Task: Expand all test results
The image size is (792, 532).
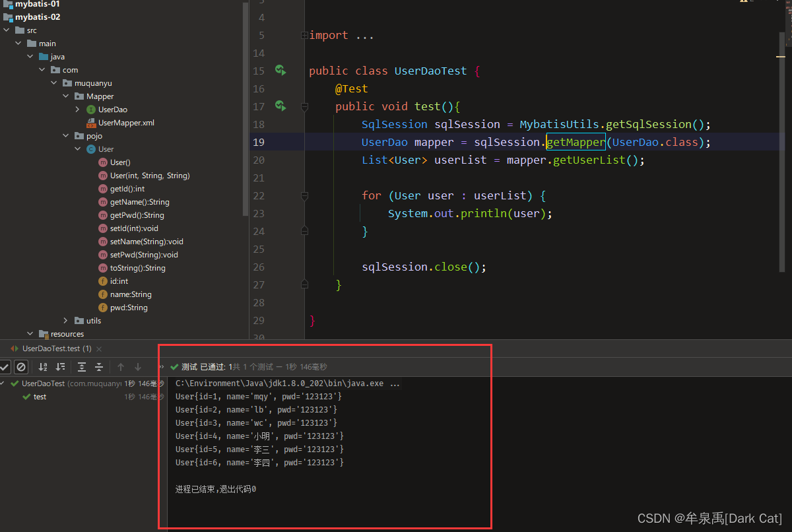Action: pyautogui.click(x=82, y=367)
